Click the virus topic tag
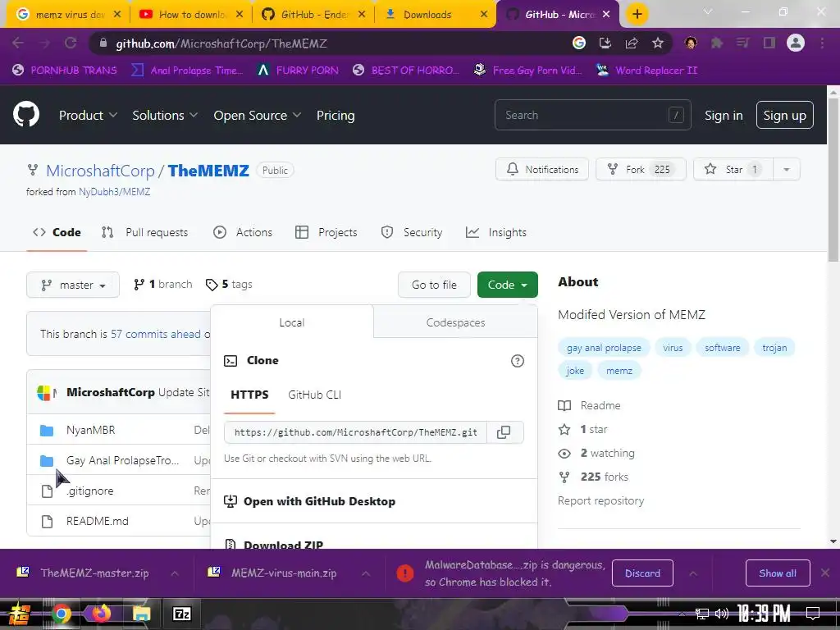 click(673, 348)
